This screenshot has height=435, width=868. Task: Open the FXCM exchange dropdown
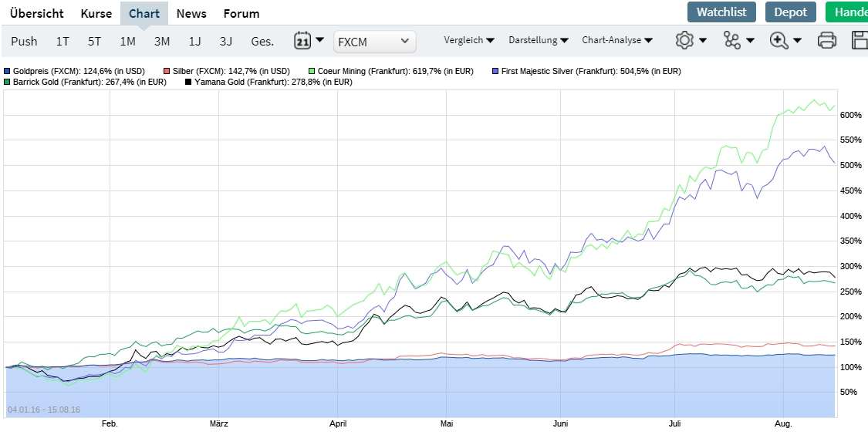coord(374,42)
